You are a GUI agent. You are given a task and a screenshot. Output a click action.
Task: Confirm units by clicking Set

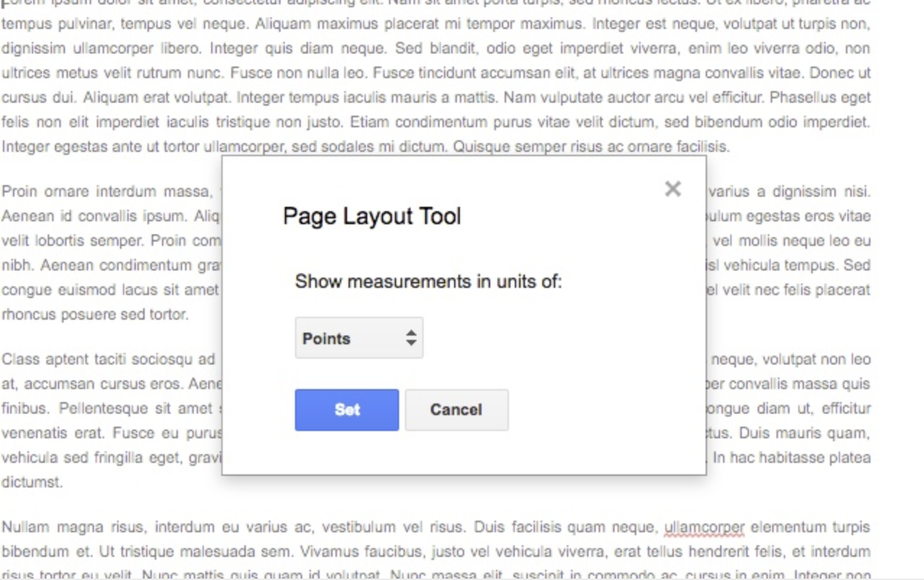click(x=346, y=409)
